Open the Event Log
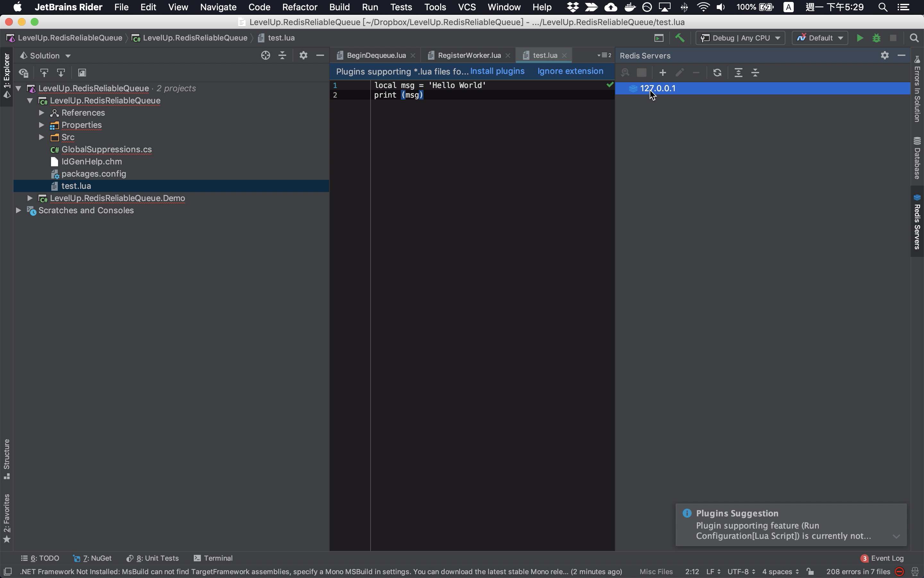Image resolution: width=924 pixels, height=578 pixels. (882, 558)
